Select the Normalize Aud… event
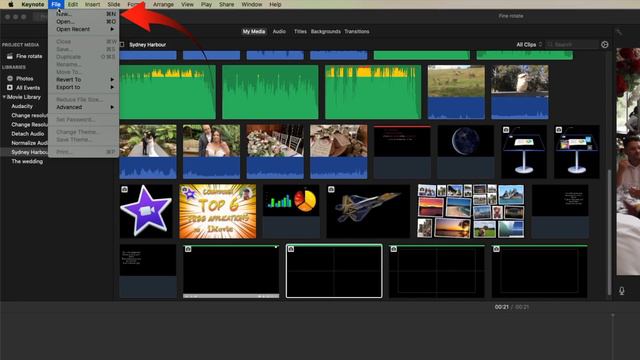The image size is (640, 360). click(29, 143)
